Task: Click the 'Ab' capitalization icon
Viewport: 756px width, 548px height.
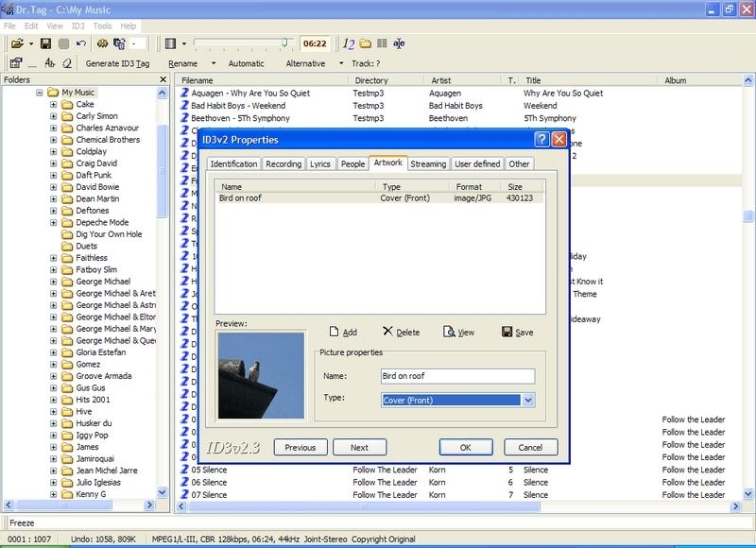Action: tap(49, 62)
